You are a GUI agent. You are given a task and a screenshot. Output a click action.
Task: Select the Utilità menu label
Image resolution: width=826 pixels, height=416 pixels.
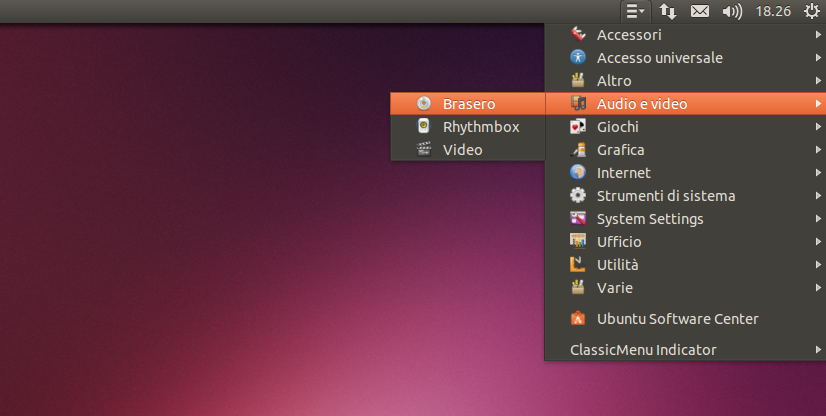pos(617,265)
